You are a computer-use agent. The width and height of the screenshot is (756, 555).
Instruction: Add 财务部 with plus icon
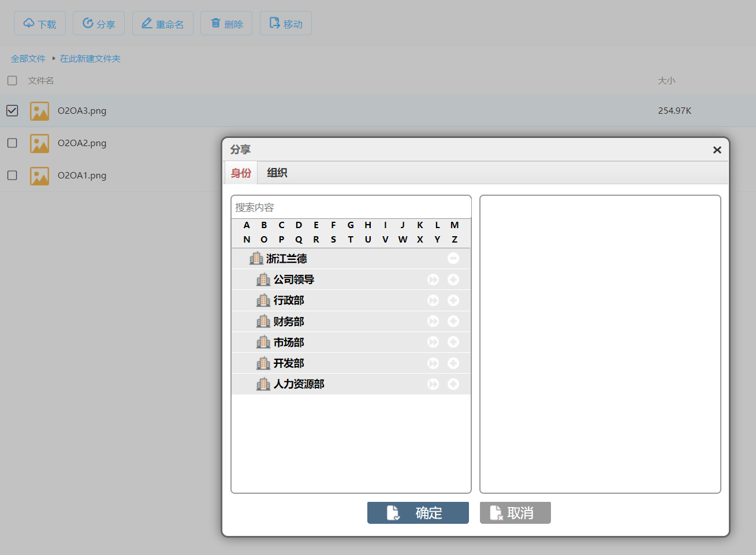[453, 321]
